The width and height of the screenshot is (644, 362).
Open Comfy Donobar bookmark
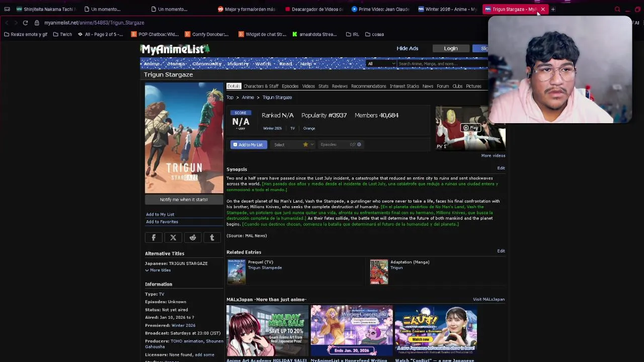pyautogui.click(x=207, y=34)
